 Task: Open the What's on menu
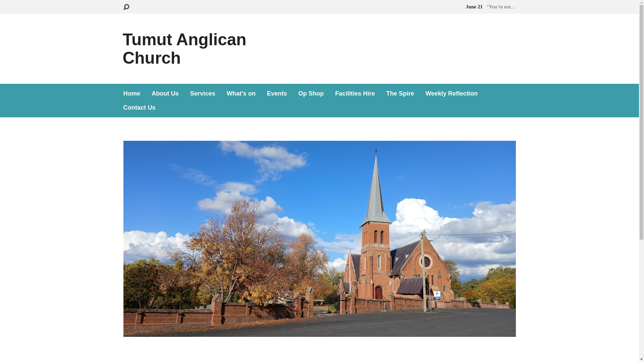coord(241,94)
